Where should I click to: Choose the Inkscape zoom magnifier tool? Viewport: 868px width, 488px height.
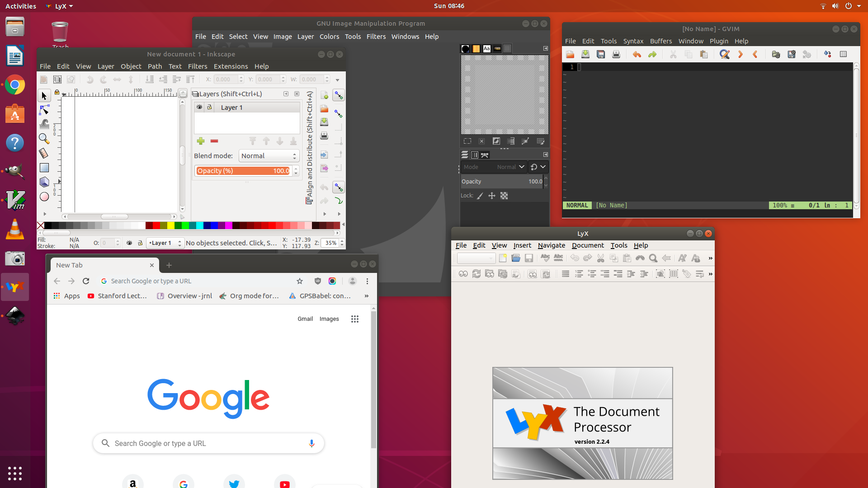(x=44, y=139)
